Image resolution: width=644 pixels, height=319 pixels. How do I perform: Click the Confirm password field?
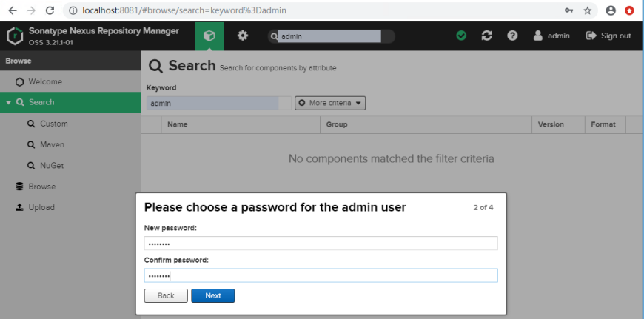point(321,275)
